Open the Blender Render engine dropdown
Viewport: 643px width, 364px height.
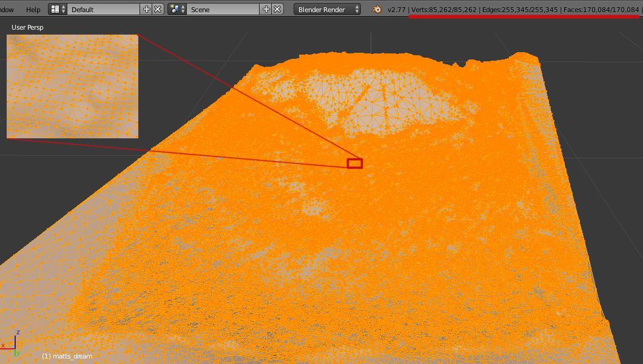click(328, 9)
